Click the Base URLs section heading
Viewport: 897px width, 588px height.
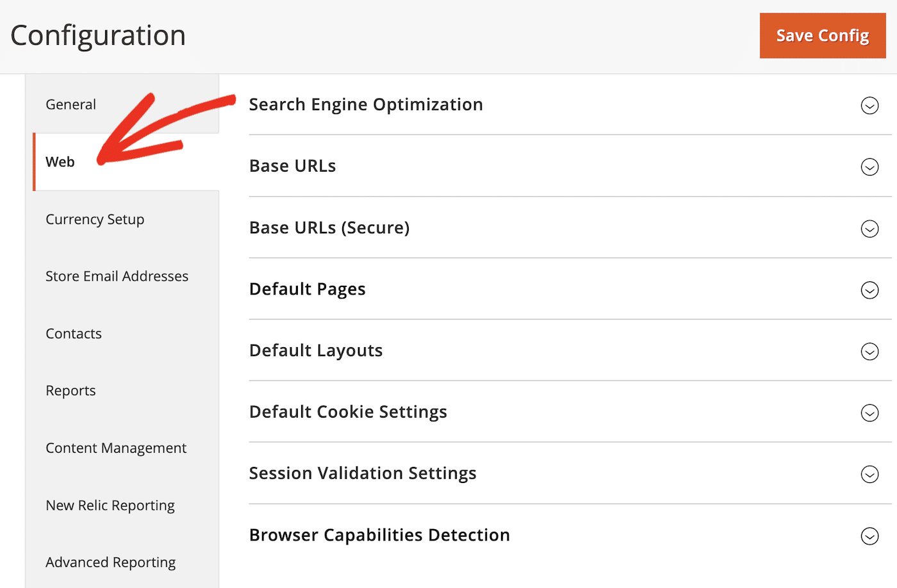(292, 166)
